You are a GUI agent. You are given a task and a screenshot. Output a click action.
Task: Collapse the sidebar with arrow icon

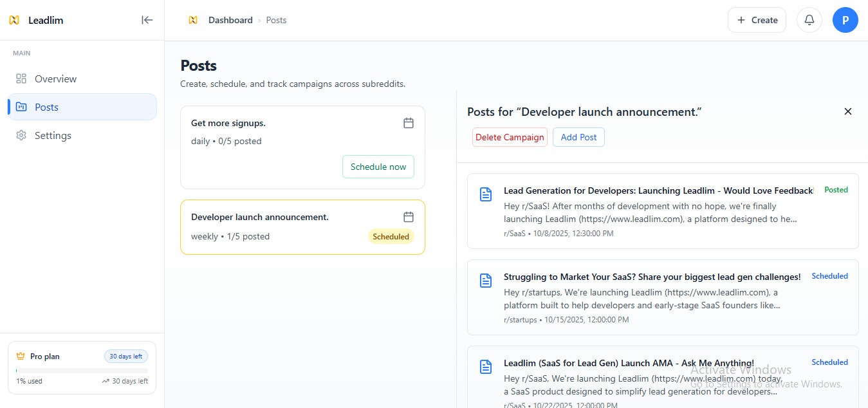click(147, 20)
